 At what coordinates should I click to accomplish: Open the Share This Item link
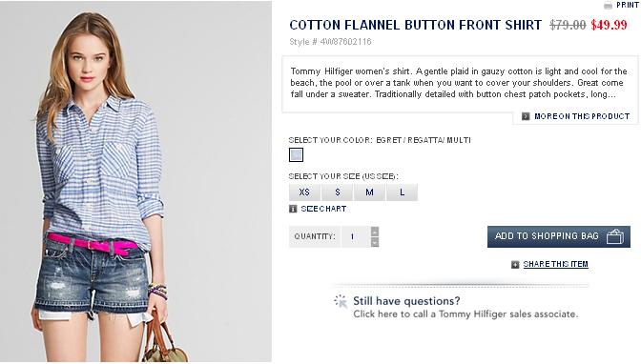[x=555, y=264]
